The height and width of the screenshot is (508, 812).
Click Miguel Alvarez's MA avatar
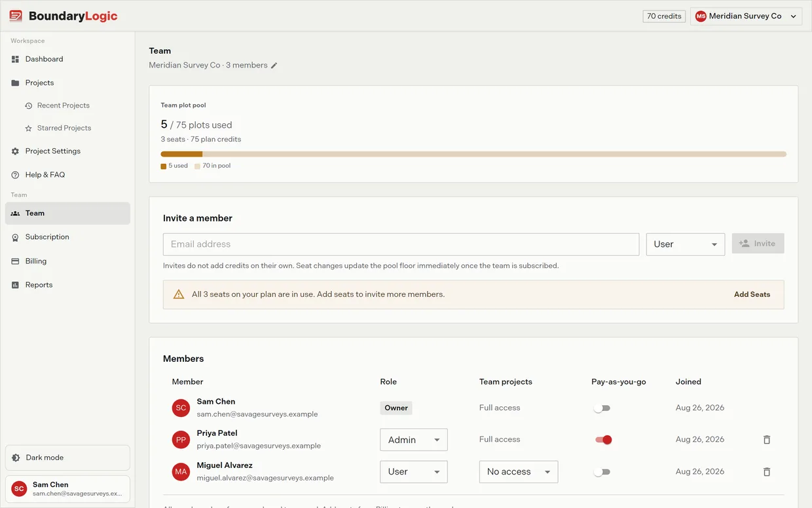(x=181, y=472)
